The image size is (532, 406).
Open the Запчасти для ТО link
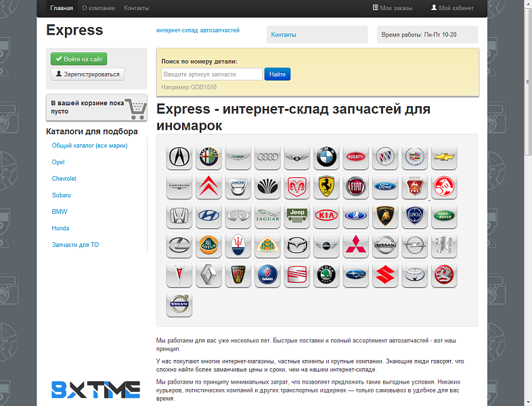75,244
